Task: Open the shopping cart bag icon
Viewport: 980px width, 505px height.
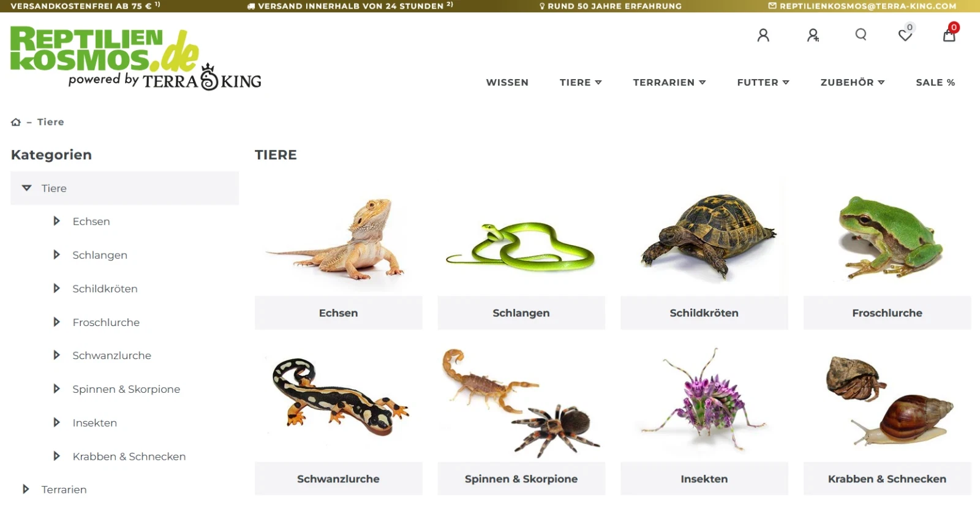Action: 949,35
